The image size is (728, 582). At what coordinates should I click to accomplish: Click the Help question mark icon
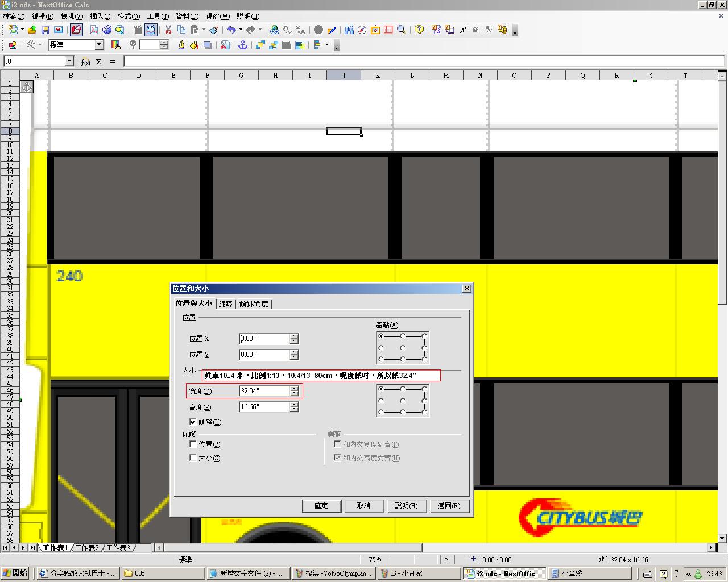tap(419, 30)
